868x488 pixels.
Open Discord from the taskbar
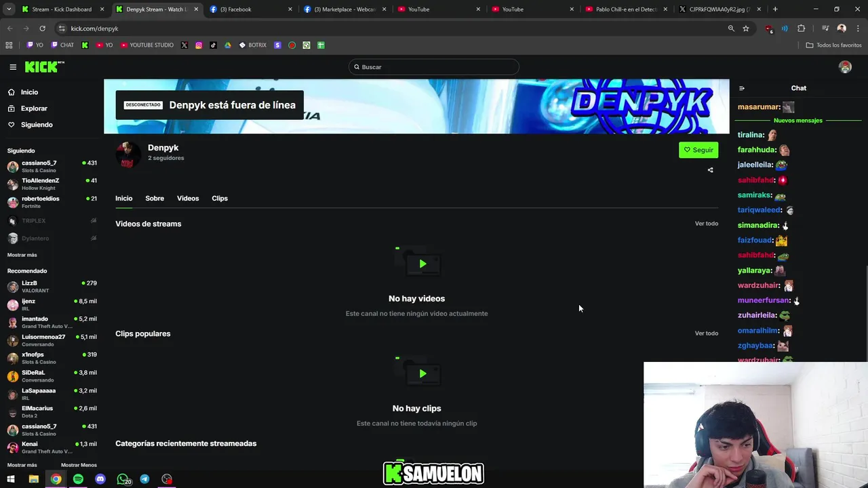tap(100, 479)
